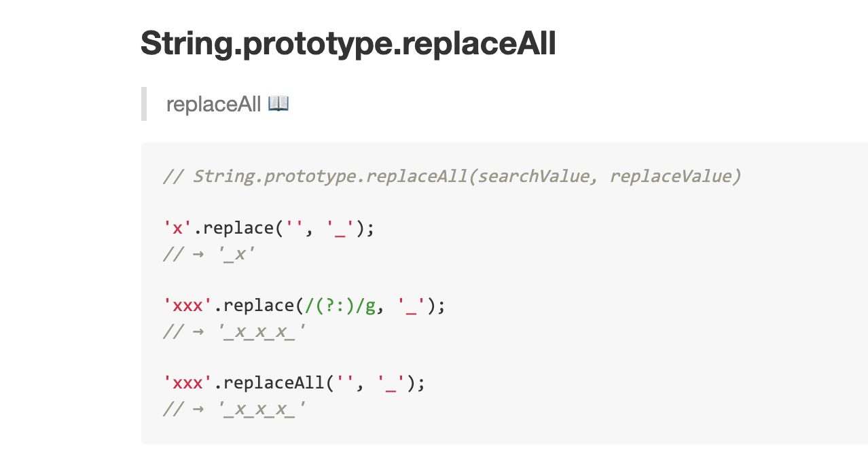Click the .replaceAll method name in code
Image resolution: width=868 pixels, height=470 pixels.
point(270,383)
